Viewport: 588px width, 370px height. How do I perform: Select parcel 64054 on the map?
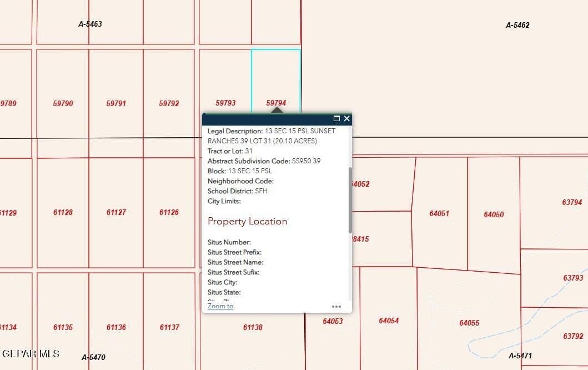pos(389,321)
